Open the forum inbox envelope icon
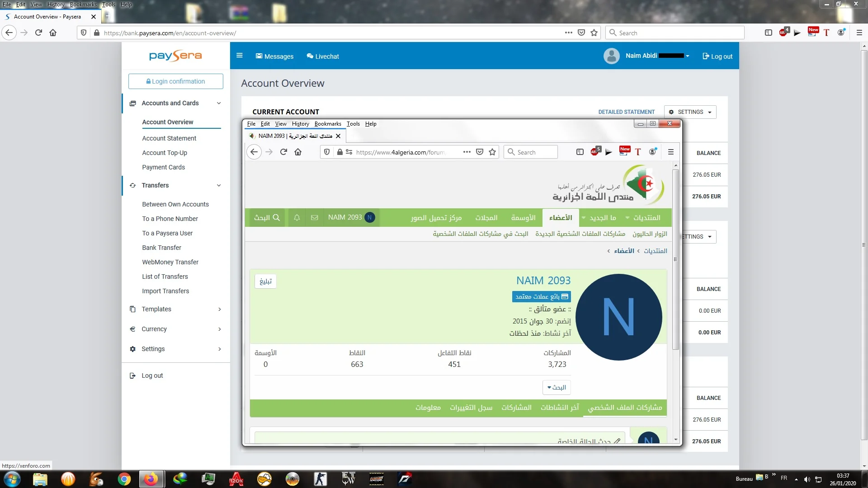The image size is (868, 488). [315, 218]
